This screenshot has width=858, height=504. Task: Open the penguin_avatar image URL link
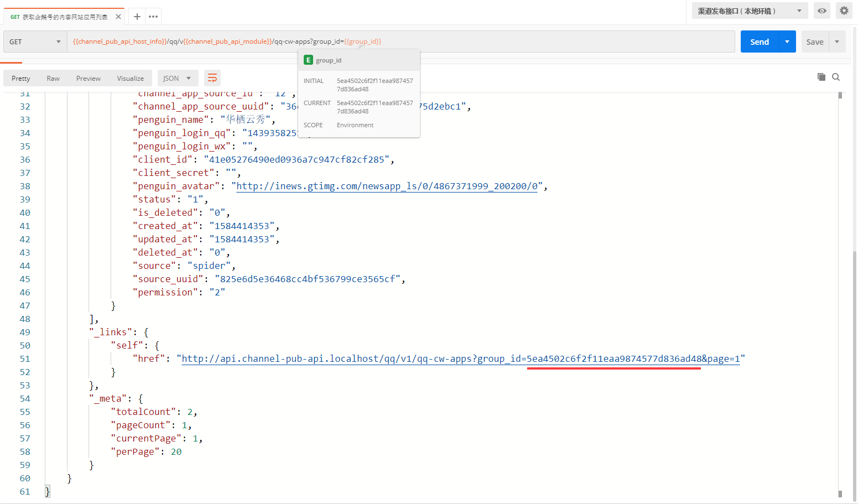pyautogui.click(x=387, y=186)
